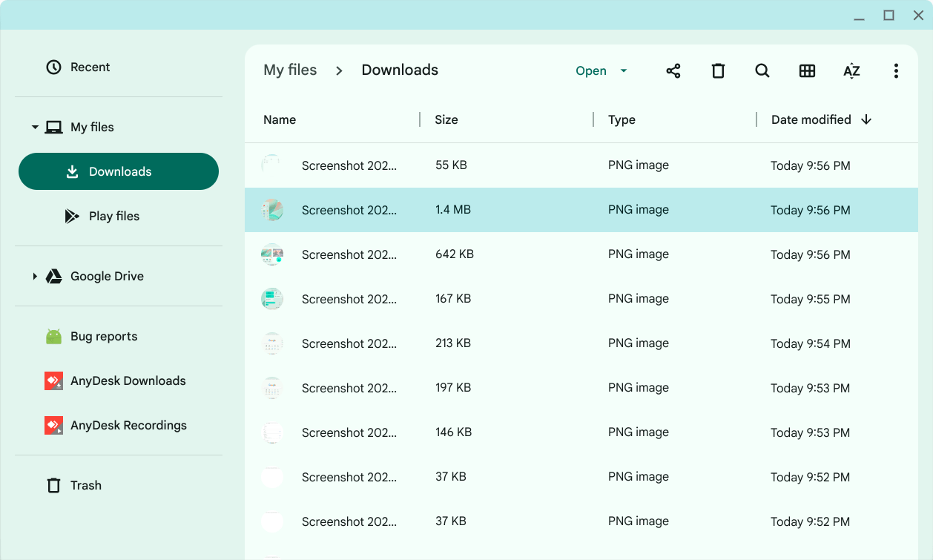The height and width of the screenshot is (560, 933).
Task: Open the three-dot overflow menu
Action: pos(896,70)
